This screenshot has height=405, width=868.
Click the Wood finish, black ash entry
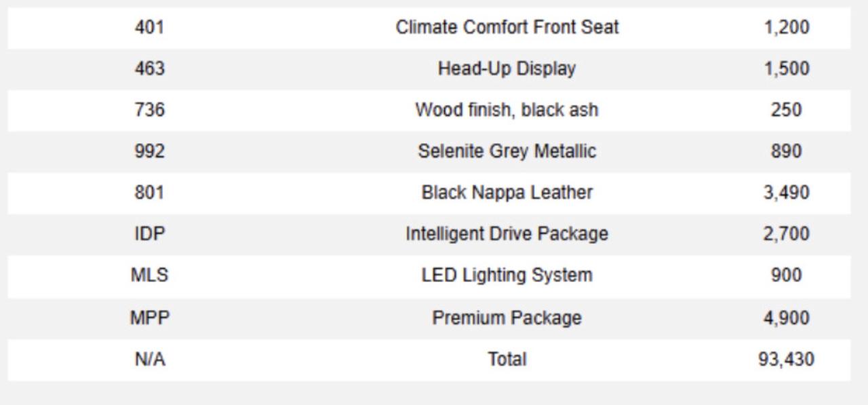coord(507,111)
